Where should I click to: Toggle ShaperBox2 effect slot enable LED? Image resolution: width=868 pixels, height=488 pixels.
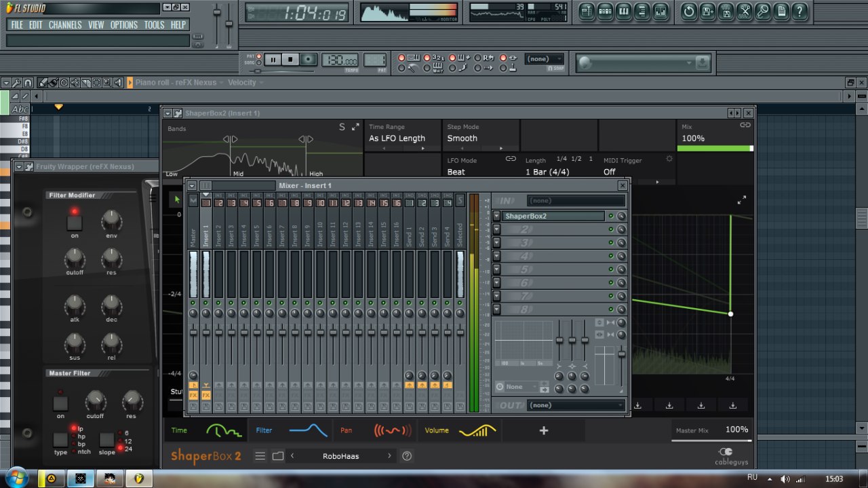pyautogui.click(x=611, y=216)
